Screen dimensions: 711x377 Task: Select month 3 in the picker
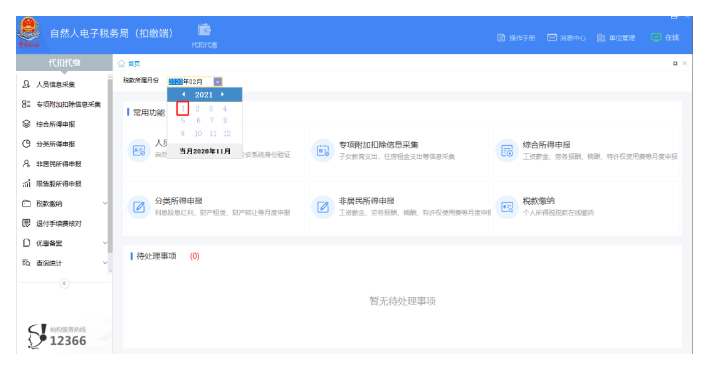pyautogui.click(x=211, y=109)
